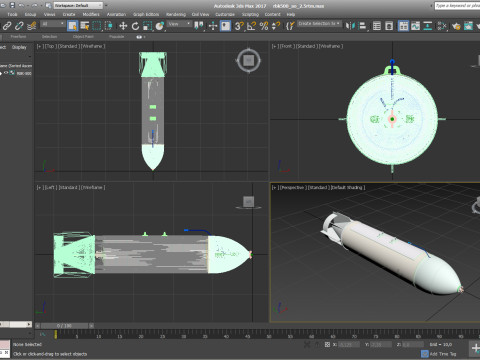
Task: Open the Schematic View icon
Action: (x=428, y=26)
